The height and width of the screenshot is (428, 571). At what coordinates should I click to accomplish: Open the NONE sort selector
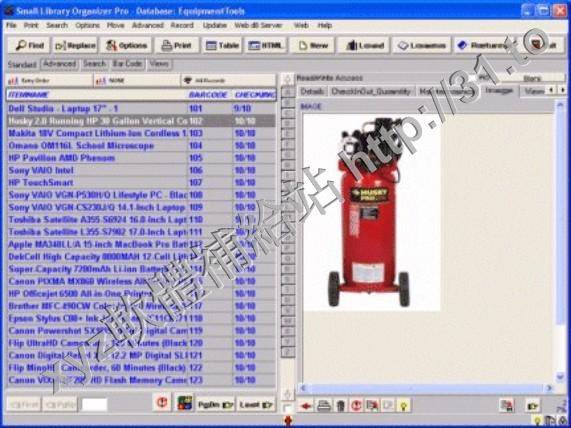(137, 81)
